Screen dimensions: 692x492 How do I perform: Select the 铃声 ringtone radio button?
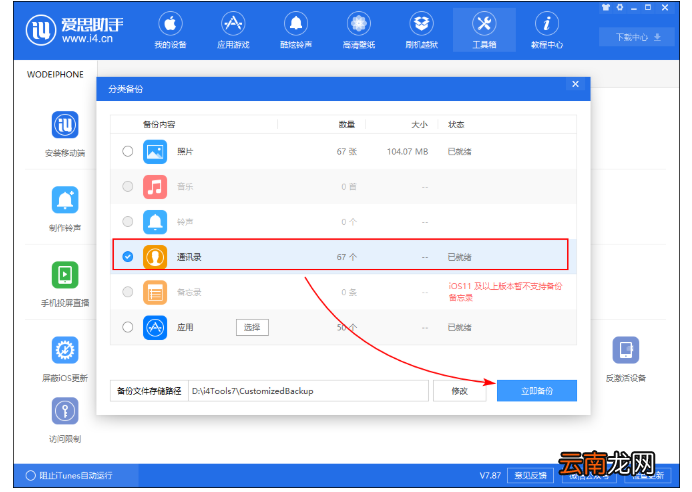(x=128, y=221)
